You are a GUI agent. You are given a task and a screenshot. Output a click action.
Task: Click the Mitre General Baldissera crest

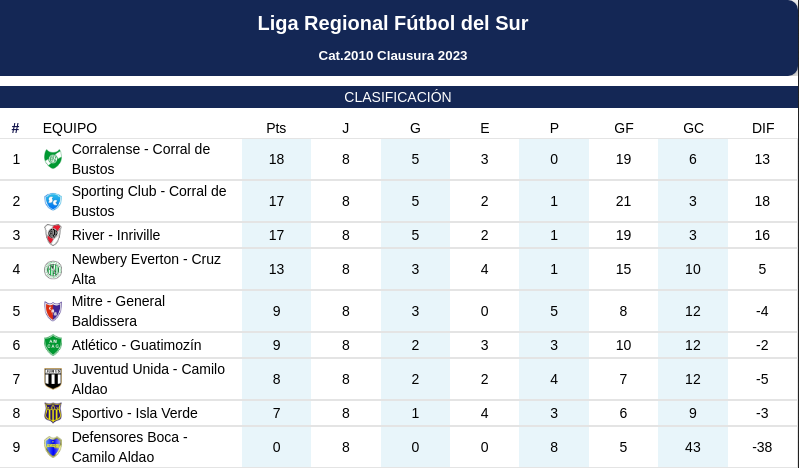click(x=53, y=311)
